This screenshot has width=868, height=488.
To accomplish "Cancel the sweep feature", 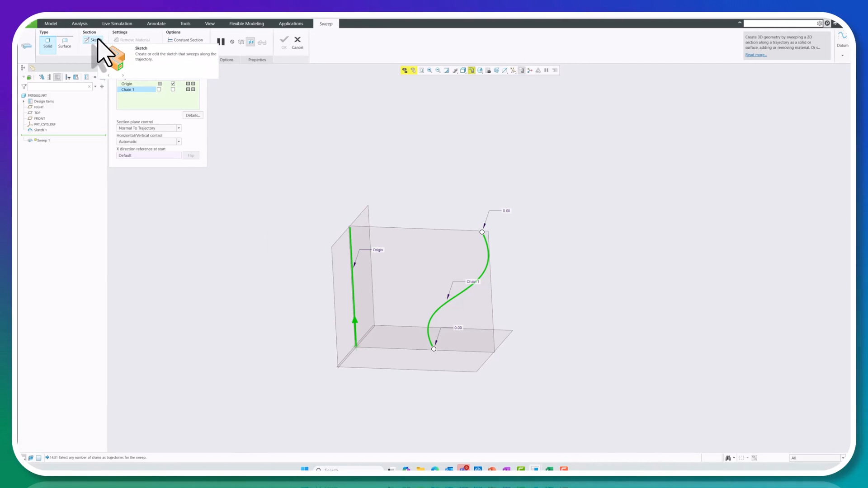I will tap(297, 42).
